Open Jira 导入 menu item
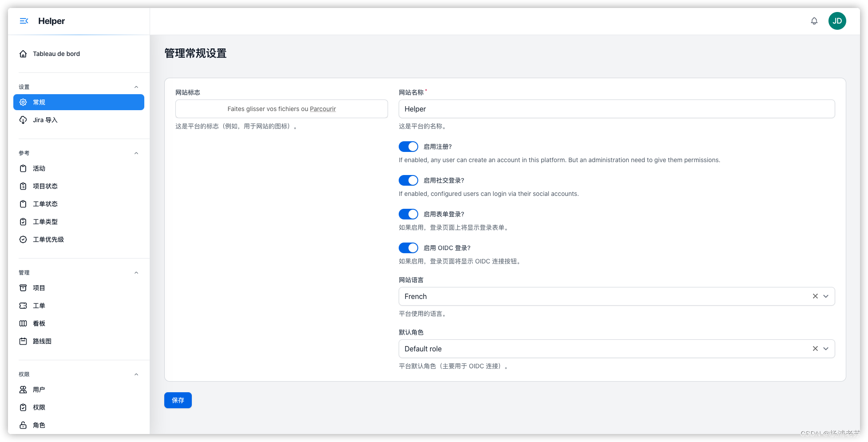 point(79,120)
